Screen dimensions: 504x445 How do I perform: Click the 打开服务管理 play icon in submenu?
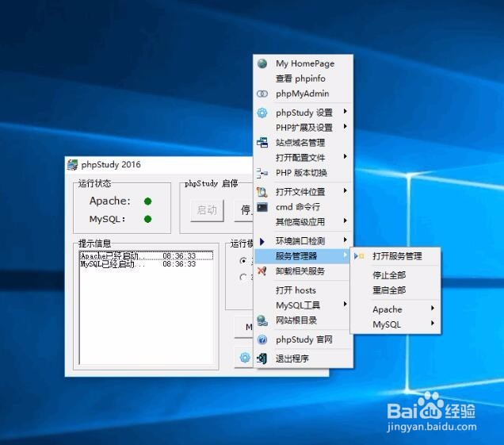coord(359,256)
